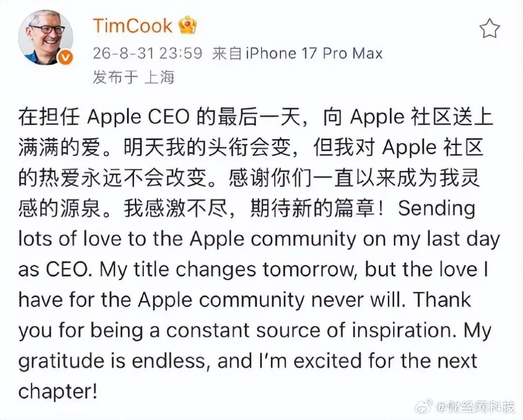
Task: Open the TimCook username link
Action: click(132, 26)
